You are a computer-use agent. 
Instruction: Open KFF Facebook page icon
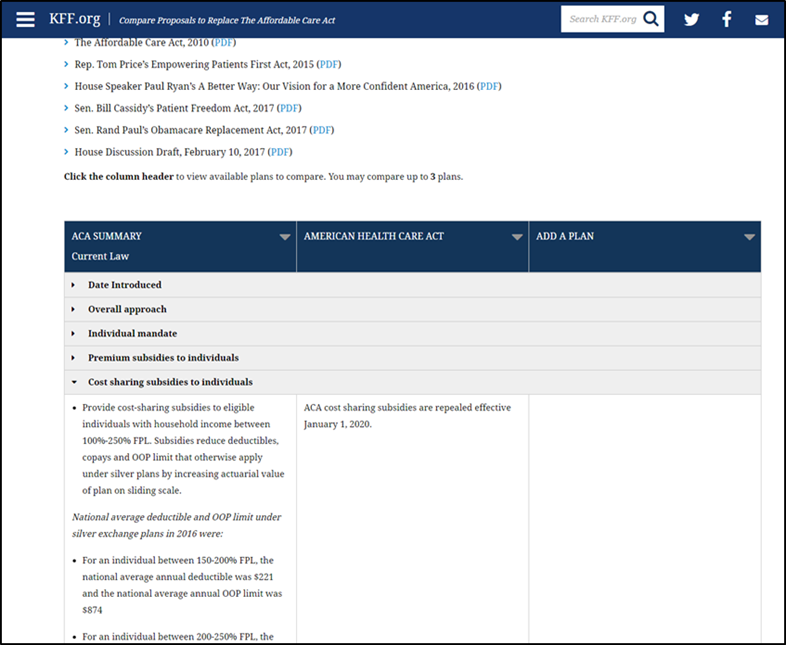(726, 19)
